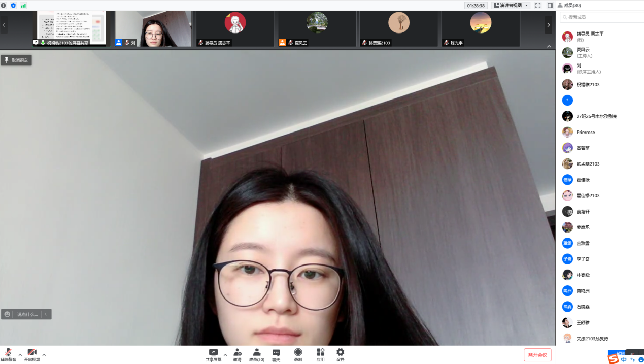Viewport: 644px width, 364px height.
Task: Start recording with the 录制 icon
Action: point(298,353)
